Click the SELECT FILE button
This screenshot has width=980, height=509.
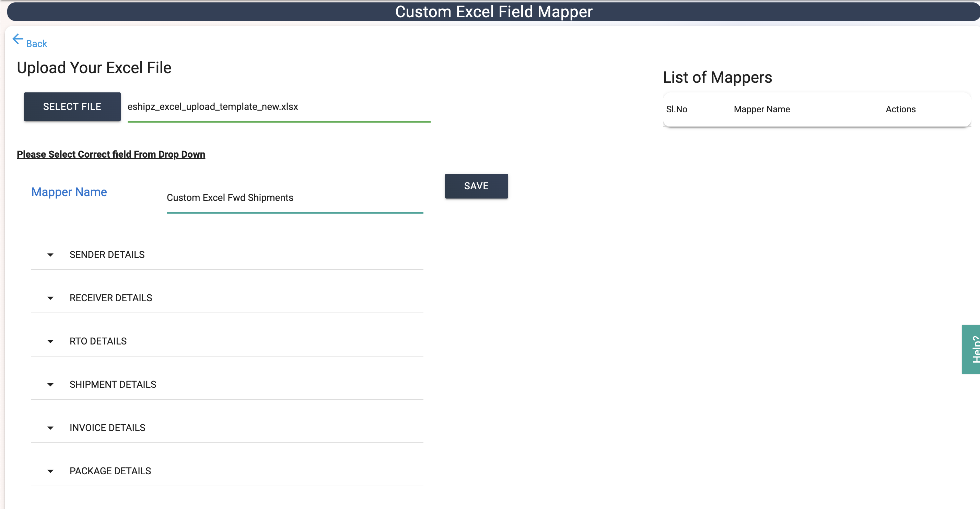tap(72, 106)
